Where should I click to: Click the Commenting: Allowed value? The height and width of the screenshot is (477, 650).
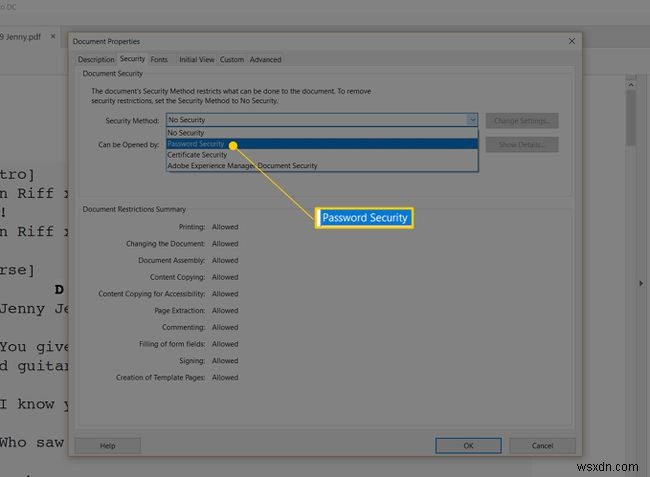(x=225, y=327)
